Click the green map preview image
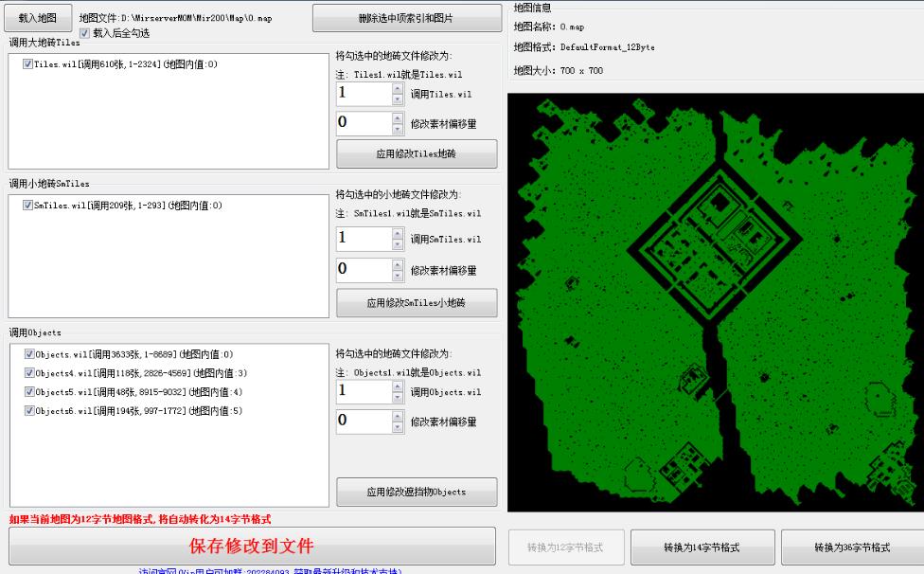Screen dimensions: 924x574 pyautogui.click(x=716, y=302)
